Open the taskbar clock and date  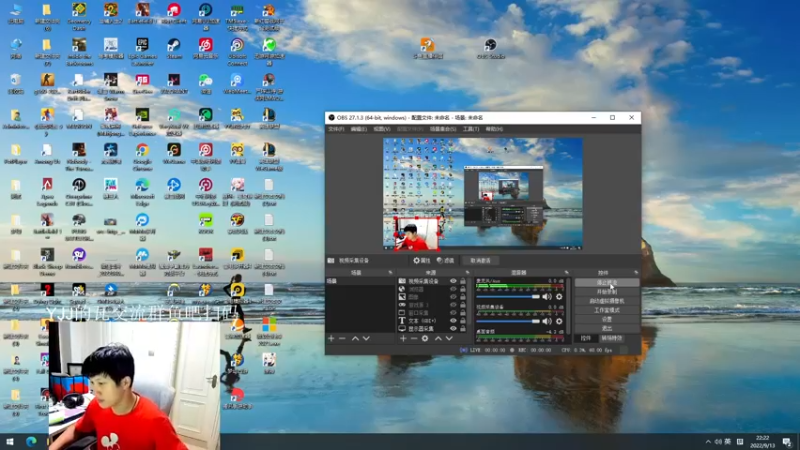point(762,442)
